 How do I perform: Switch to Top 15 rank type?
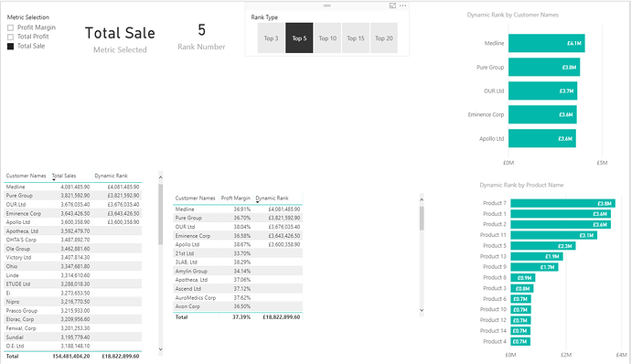[356, 37]
